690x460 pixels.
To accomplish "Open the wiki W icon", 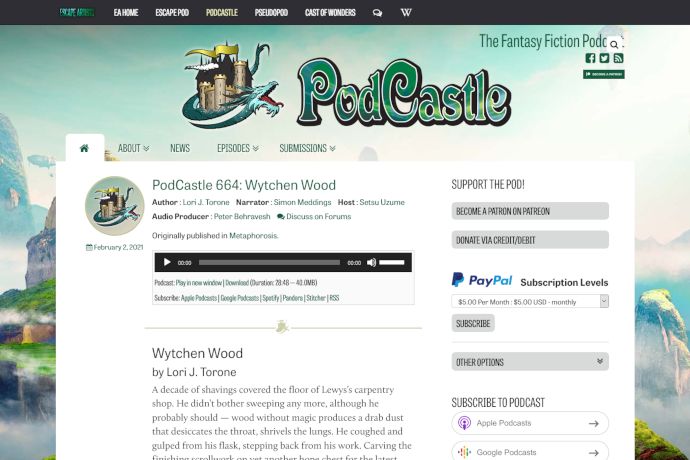I will tap(406, 12).
